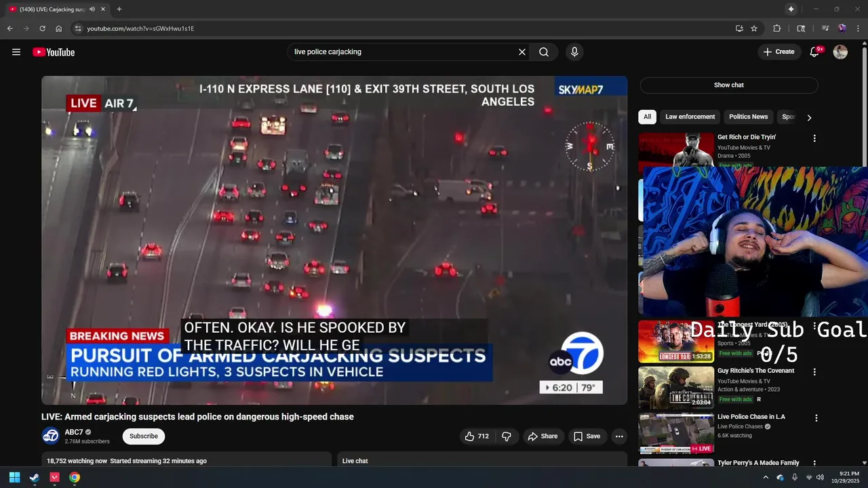This screenshot has height=488, width=868.
Task: Open Chrome from the taskbar
Action: point(75,477)
